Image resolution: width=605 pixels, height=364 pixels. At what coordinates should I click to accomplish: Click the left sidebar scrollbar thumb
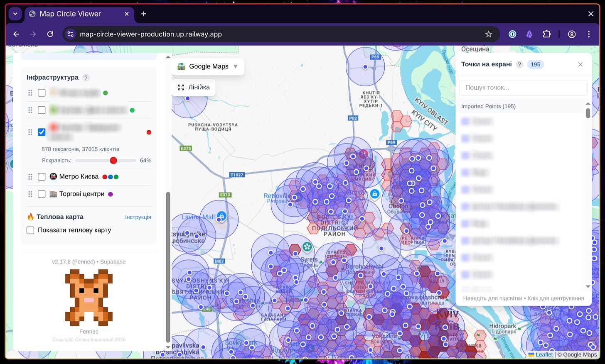pyautogui.click(x=168, y=266)
